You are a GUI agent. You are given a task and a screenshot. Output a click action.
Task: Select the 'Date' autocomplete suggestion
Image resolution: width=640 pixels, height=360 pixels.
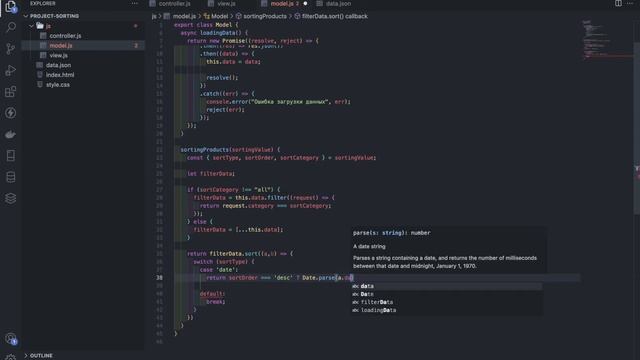coord(447,294)
